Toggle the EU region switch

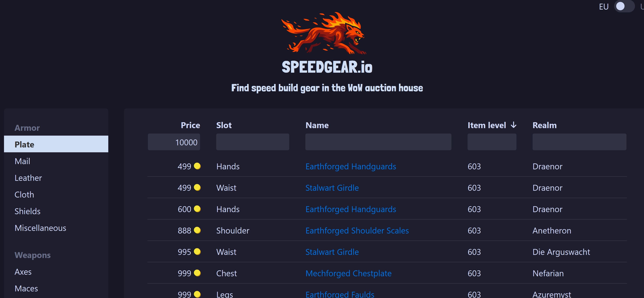click(624, 6)
